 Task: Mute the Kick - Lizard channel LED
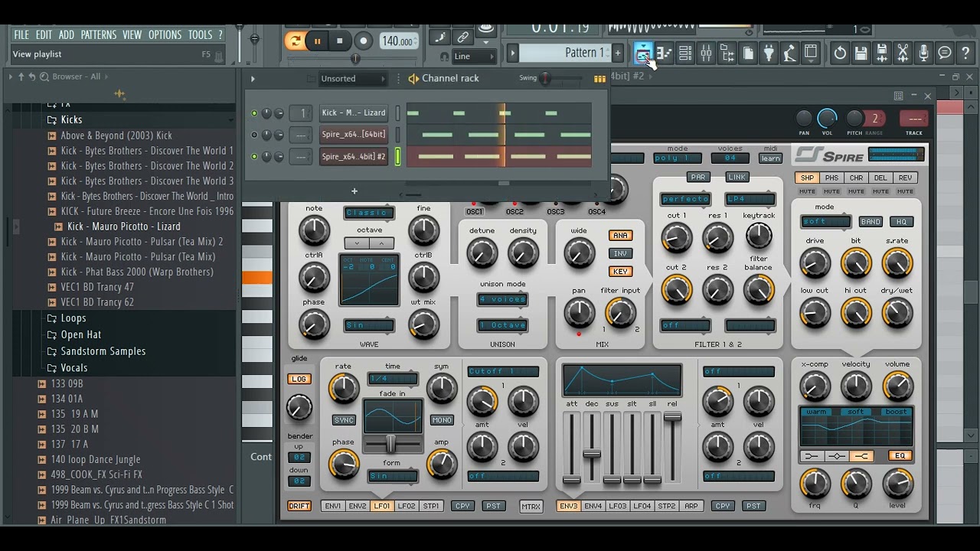254,113
